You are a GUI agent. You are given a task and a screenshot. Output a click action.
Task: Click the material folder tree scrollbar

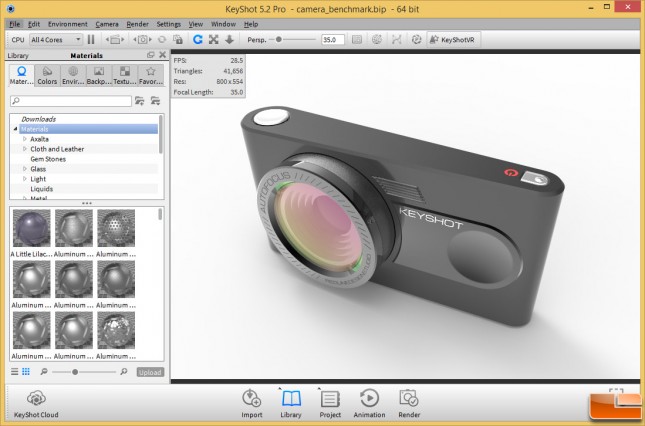tap(161, 134)
